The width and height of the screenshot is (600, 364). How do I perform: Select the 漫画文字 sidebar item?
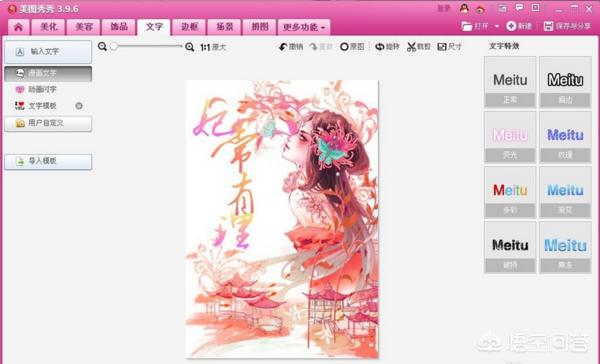click(48, 73)
